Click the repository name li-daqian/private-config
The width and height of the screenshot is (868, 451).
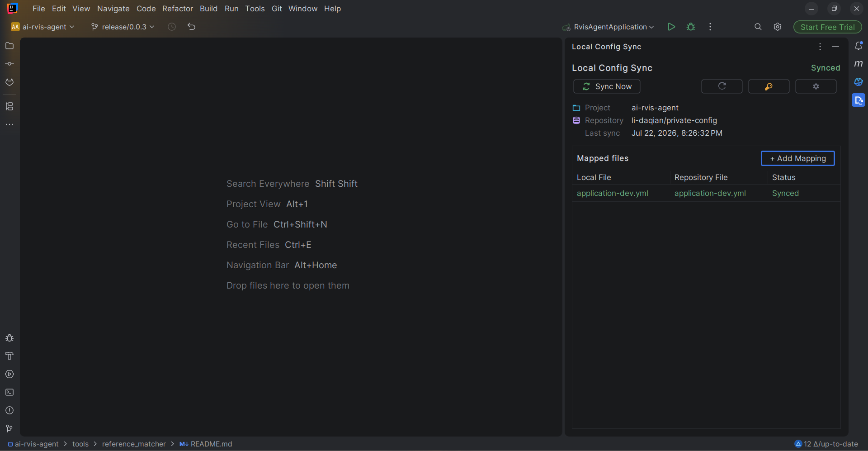click(674, 120)
